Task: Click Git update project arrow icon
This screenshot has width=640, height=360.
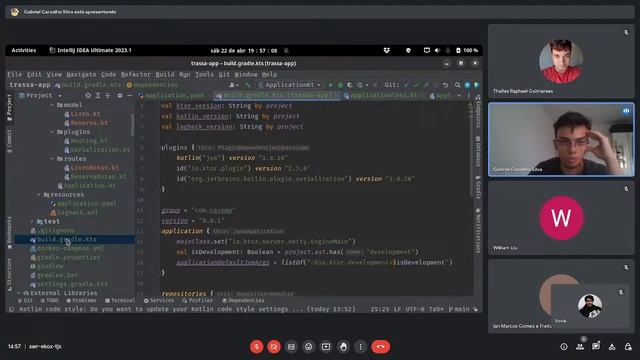Action: [x=406, y=85]
